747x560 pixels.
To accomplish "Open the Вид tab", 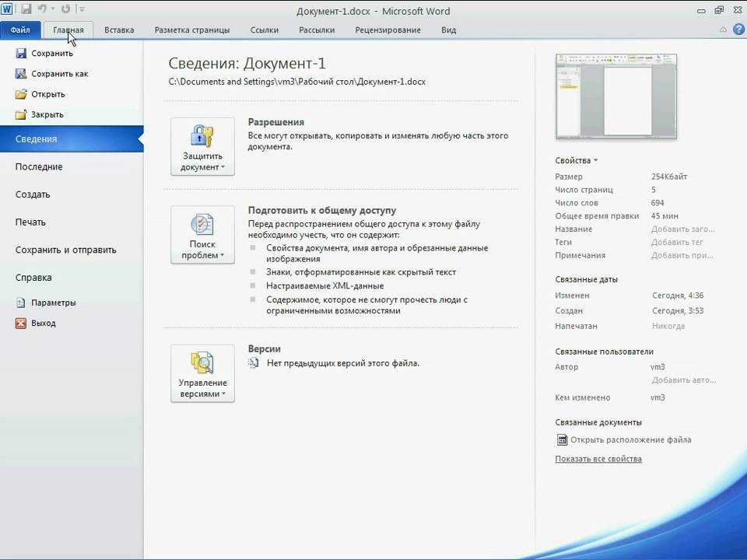I will (448, 30).
